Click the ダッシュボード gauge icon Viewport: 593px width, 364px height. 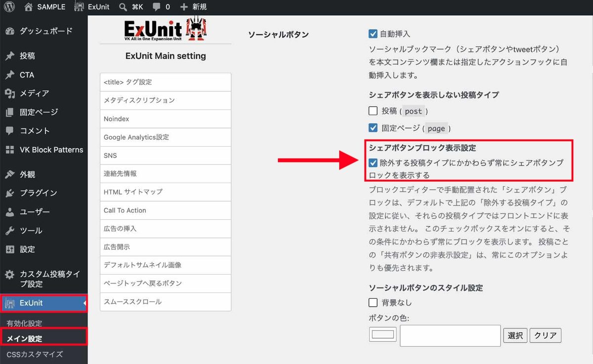(x=10, y=31)
